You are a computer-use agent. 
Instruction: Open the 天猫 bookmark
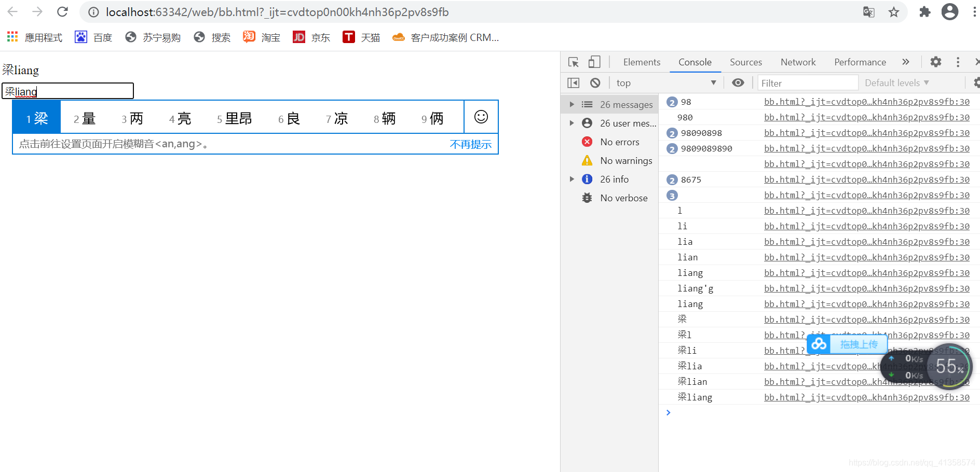361,37
